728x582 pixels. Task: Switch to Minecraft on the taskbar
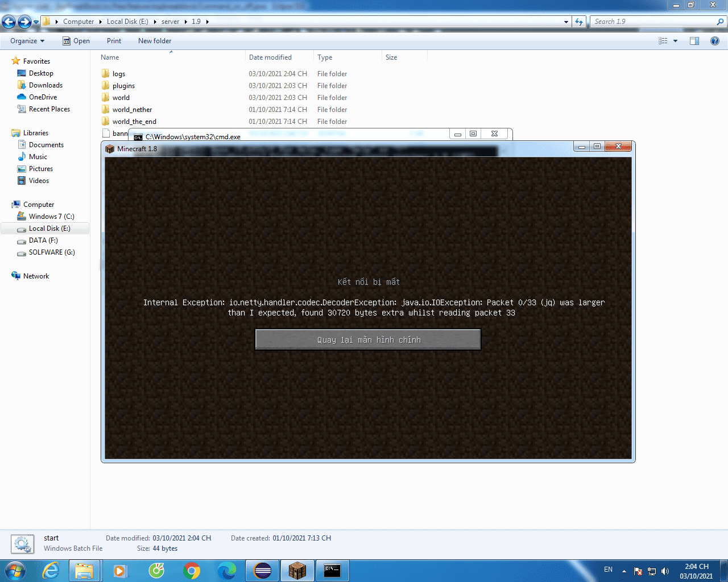[297, 571]
